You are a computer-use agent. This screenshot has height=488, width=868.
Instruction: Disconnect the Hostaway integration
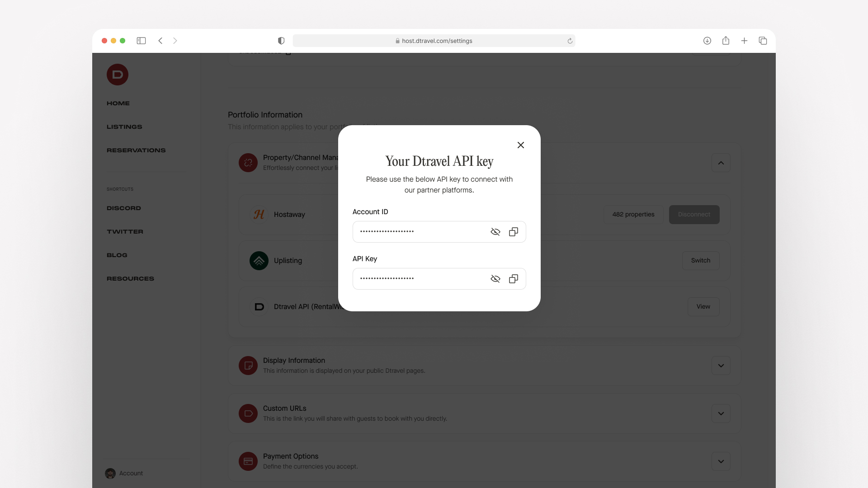(x=694, y=215)
